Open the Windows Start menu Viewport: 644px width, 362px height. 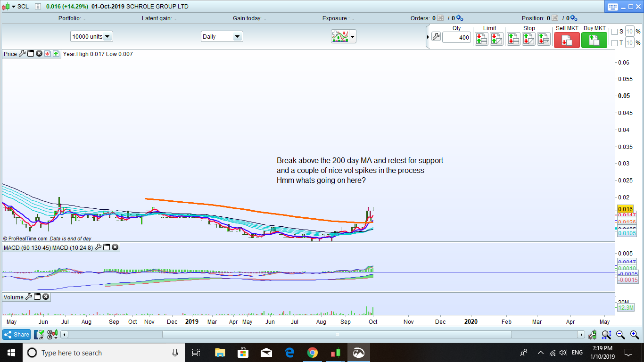(11, 353)
